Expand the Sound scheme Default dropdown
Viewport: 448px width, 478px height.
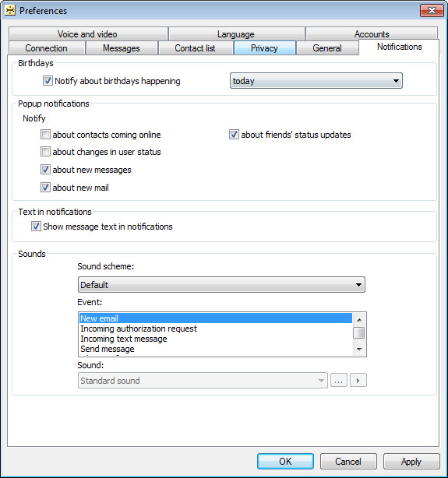pos(221,285)
